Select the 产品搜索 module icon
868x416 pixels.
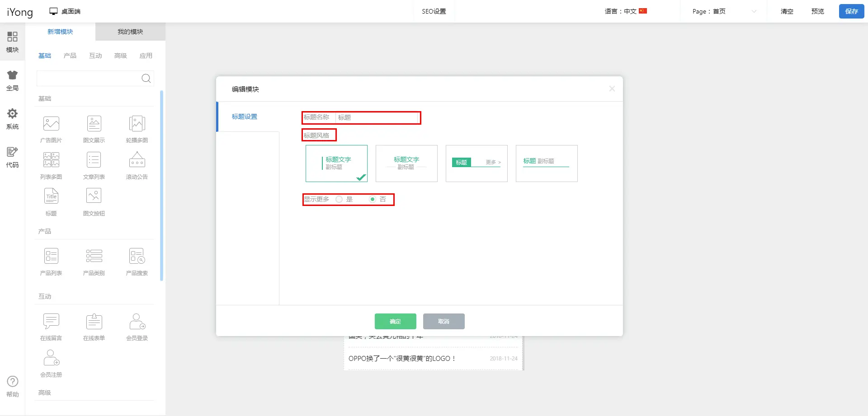click(137, 257)
